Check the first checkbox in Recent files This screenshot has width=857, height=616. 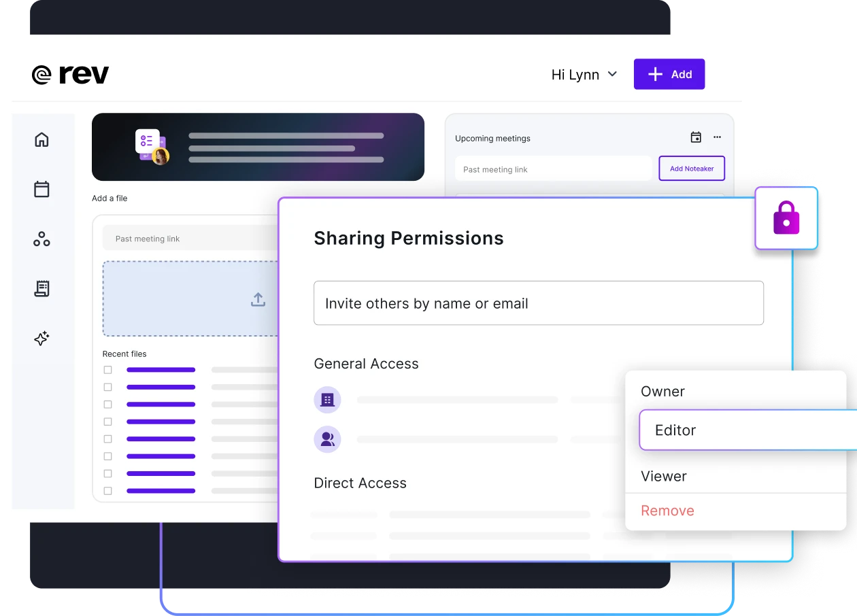point(107,370)
